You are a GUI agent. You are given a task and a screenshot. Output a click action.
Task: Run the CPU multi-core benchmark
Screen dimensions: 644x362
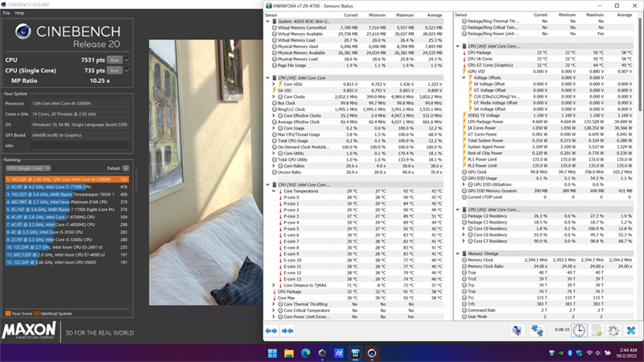pyautogui.click(x=114, y=60)
